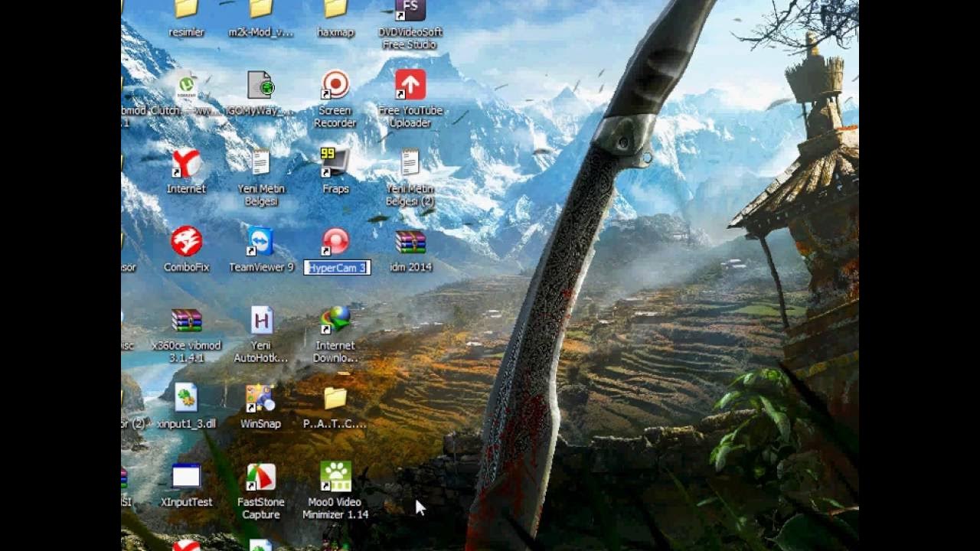Click the Internet Download Manager shortcut
The width and height of the screenshot is (980, 551).
click(x=335, y=321)
